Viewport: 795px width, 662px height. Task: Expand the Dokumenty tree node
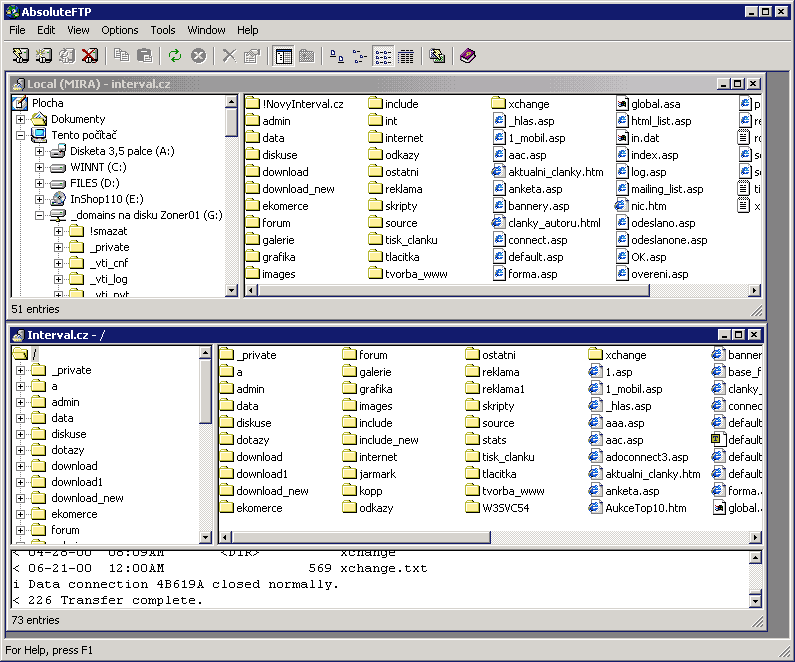pyautogui.click(x=20, y=119)
